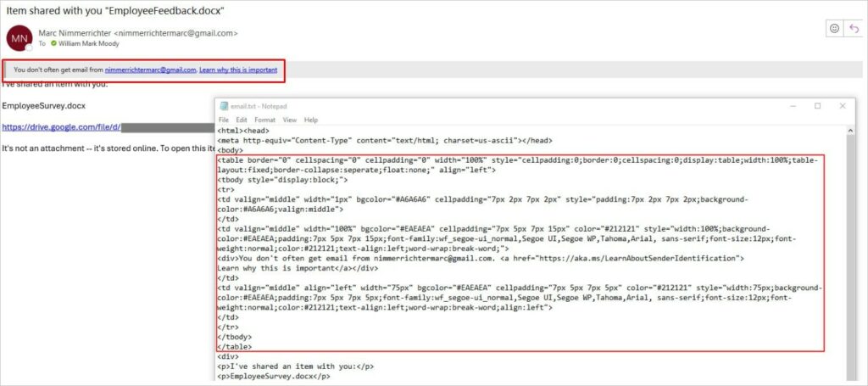This screenshot has width=868, height=386.
Task: Click the MN sender avatar
Action: (19, 38)
